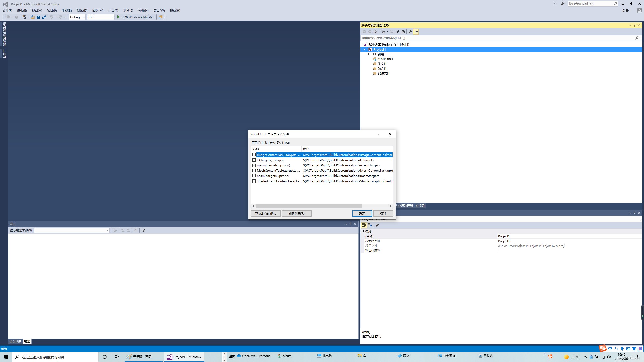Uncheck the masm(.targets, .props) checkbox
This screenshot has width=644, height=362.
pos(254,165)
